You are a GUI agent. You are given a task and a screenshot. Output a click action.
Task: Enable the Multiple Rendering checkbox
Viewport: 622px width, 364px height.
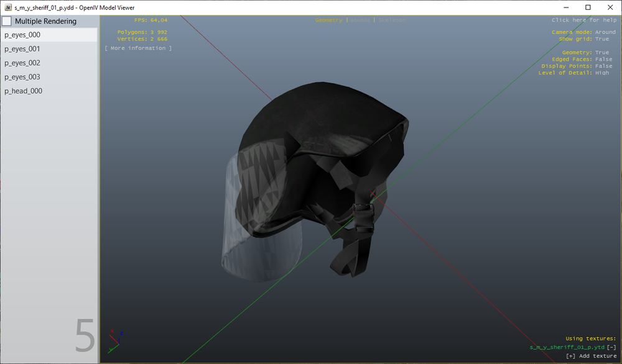(7, 21)
